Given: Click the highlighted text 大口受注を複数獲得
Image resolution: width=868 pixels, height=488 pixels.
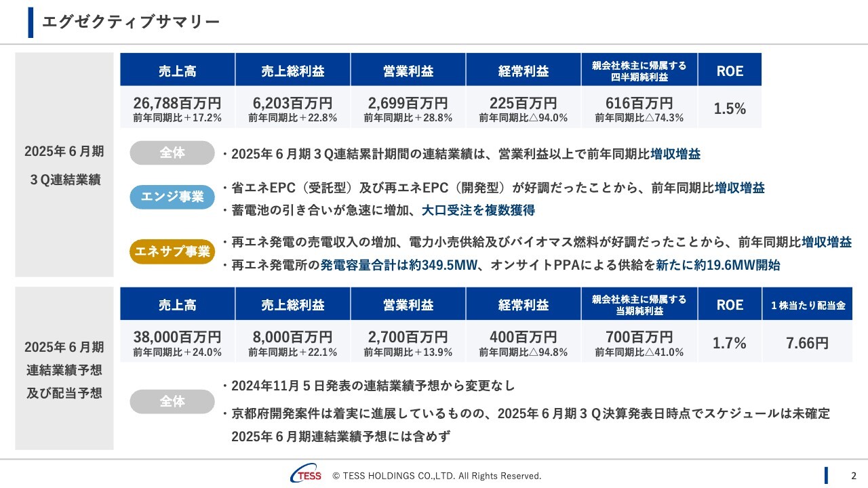Looking at the screenshot, I should 478,210.
